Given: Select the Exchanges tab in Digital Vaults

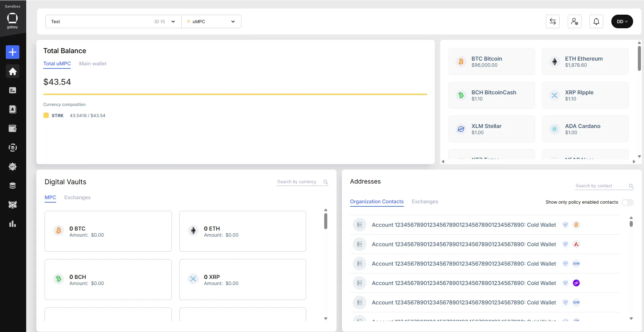Looking at the screenshot, I should point(77,197).
